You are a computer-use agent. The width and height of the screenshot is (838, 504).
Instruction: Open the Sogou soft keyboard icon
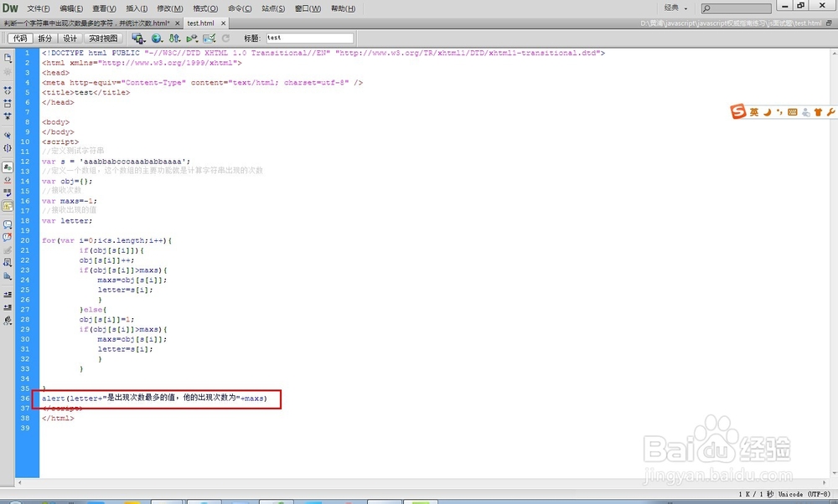[792, 111]
